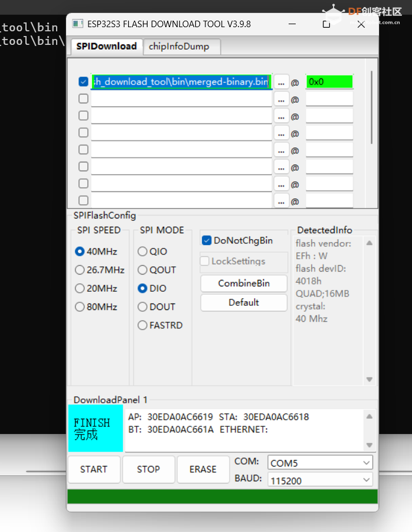Maximize the flash download tool window
Image resolution: width=412 pixels, height=532 pixels.
pyautogui.click(x=326, y=24)
